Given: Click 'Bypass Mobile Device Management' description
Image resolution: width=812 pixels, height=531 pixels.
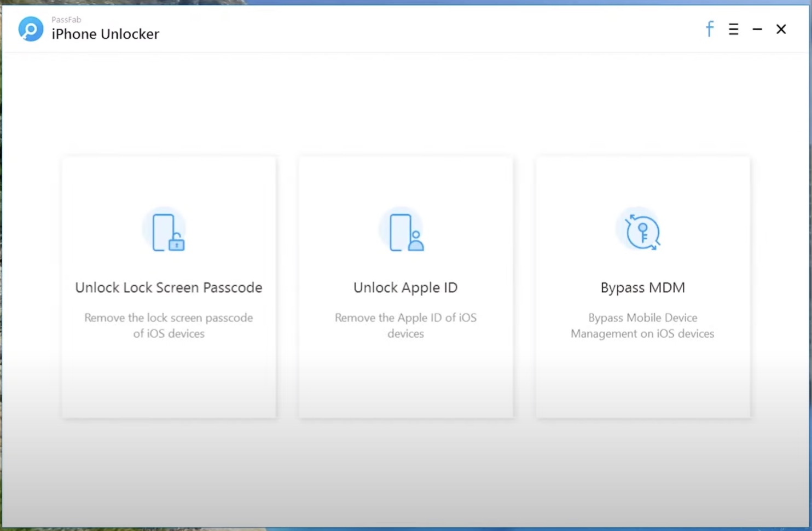Looking at the screenshot, I should tap(642, 326).
